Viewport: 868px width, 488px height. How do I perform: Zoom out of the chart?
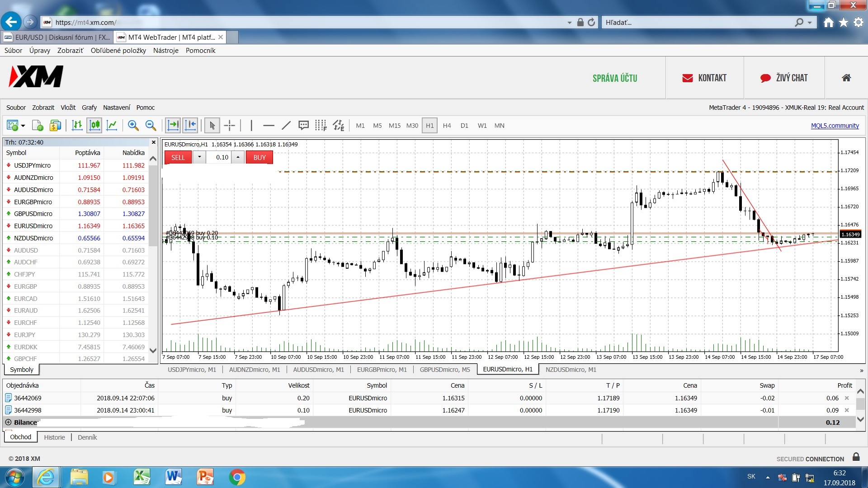pyautogui.click(x=151, y=126)
